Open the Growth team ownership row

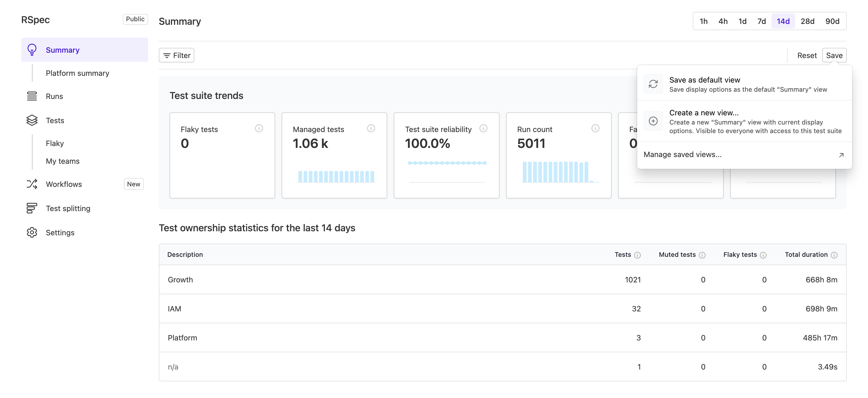tap(181, 280)
